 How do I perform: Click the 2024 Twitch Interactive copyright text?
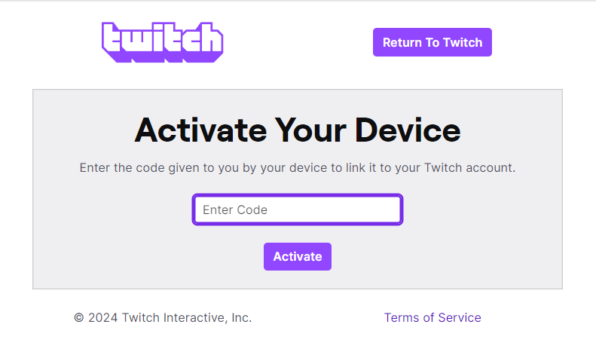point(163,317)
